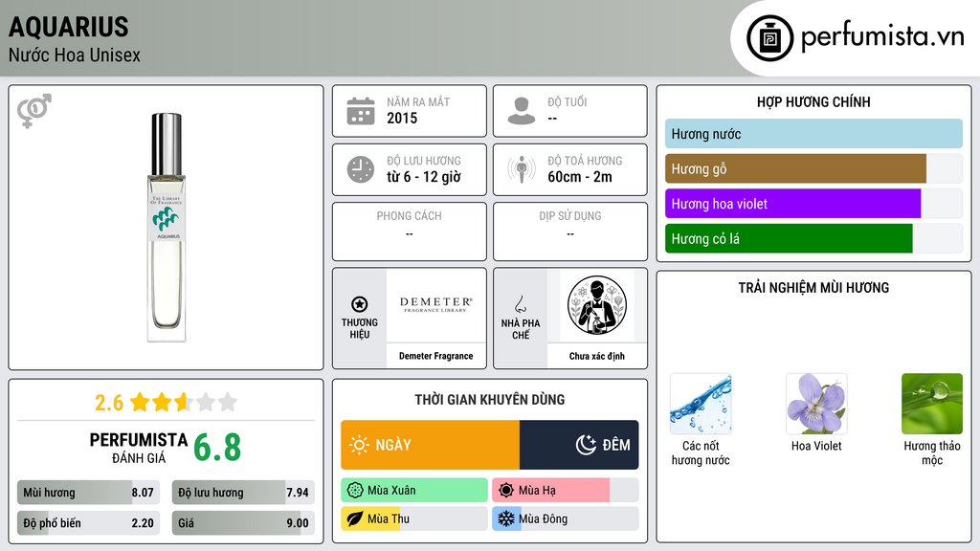This screenshot has height=551, width=980.
Task: Click the Mùa Xuân season bar
Action: [x=414, y=491]
